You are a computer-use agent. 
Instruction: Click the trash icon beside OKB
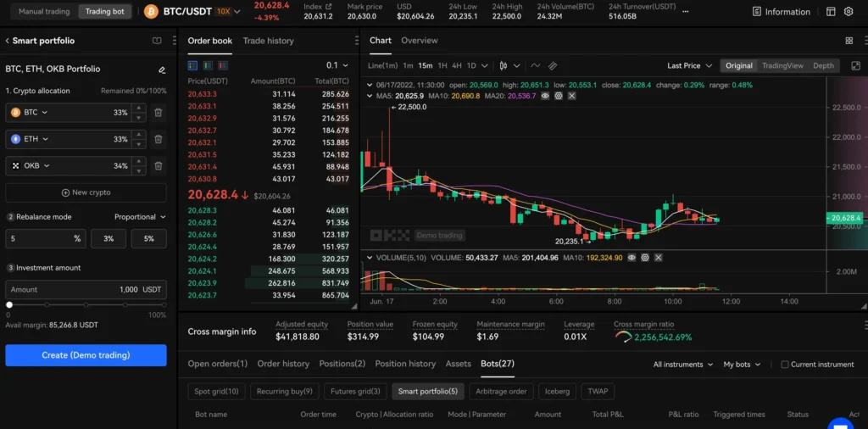click(x=159, y=166)
